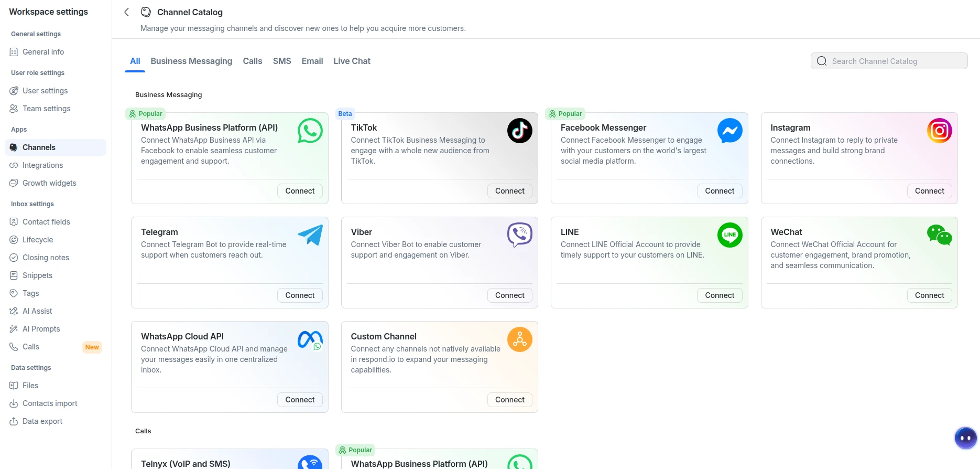Click the LINE logo icon
Image resolution: width=980 pixels, height=469 pixels.
(x=730, y=235)
